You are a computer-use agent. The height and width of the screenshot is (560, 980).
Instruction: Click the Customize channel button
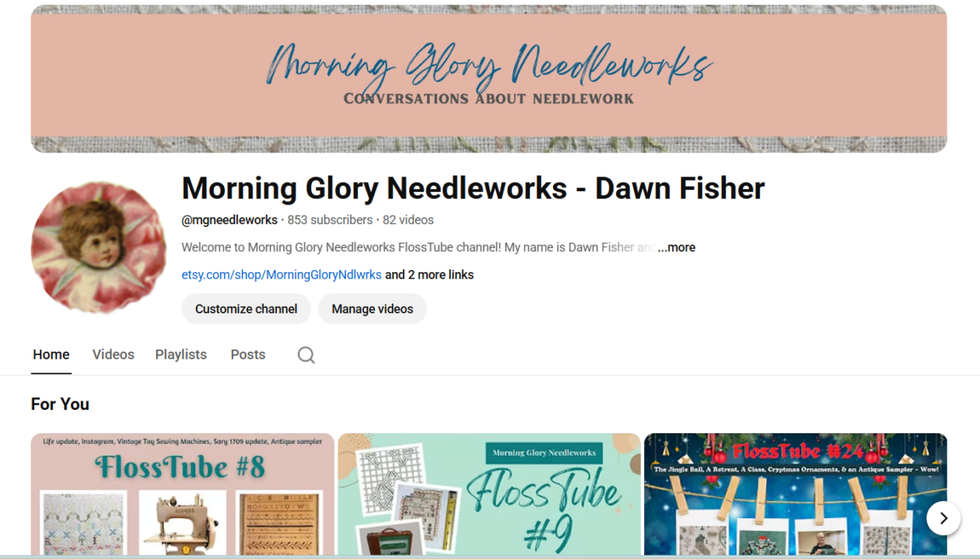(x=246, y=309)
